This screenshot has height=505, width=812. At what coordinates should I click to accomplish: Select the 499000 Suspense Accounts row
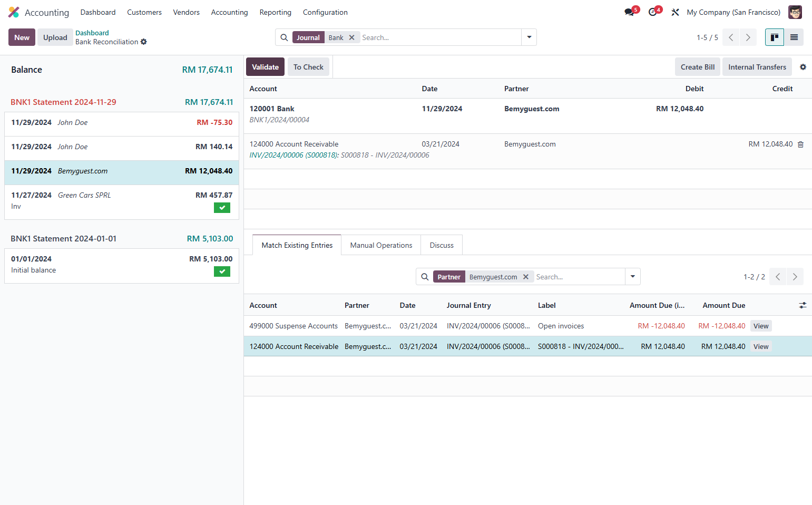pyautogui.click(x=527, y=326)
